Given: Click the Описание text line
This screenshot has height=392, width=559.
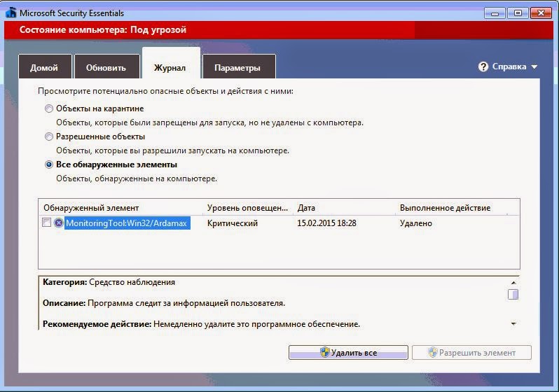Looking at the screenshot, I should click(x=164, y=303).
